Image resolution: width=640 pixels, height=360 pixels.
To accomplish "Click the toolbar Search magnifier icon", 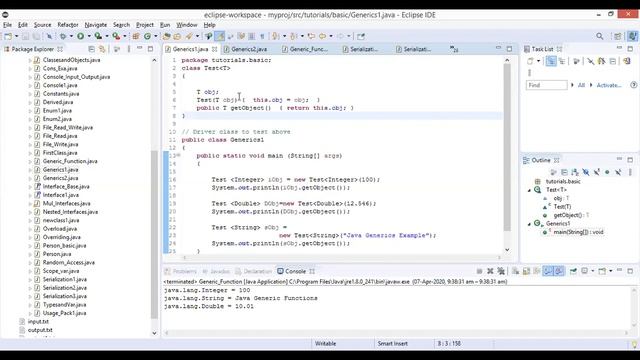I will [x=600, y=36].
